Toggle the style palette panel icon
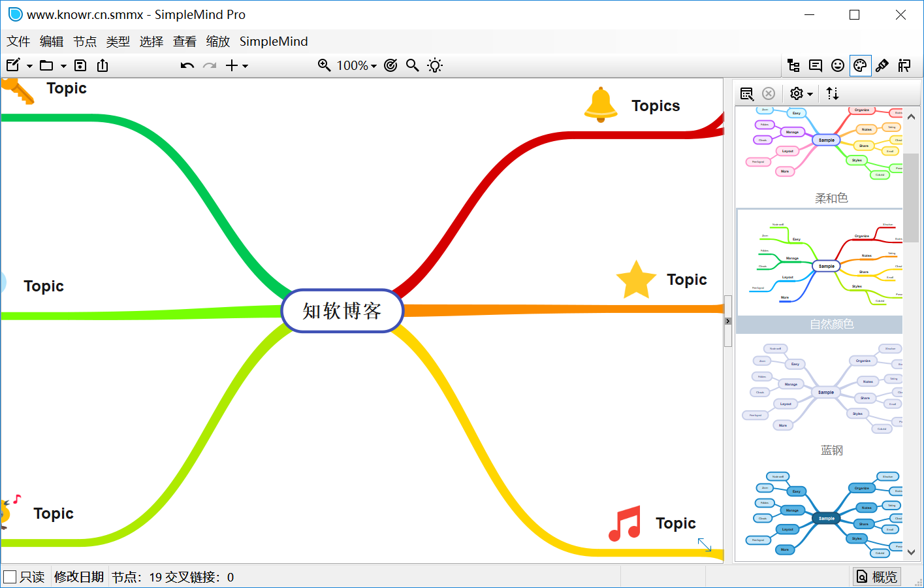The width and height of the screenshot is (924, 588). (860, 65)
